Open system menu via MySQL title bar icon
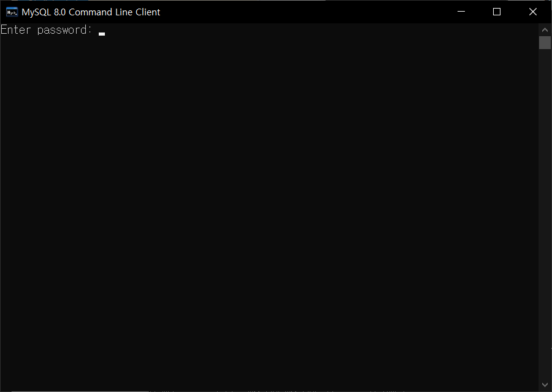This screenshot has height=392, width=552. click(12, 12)
